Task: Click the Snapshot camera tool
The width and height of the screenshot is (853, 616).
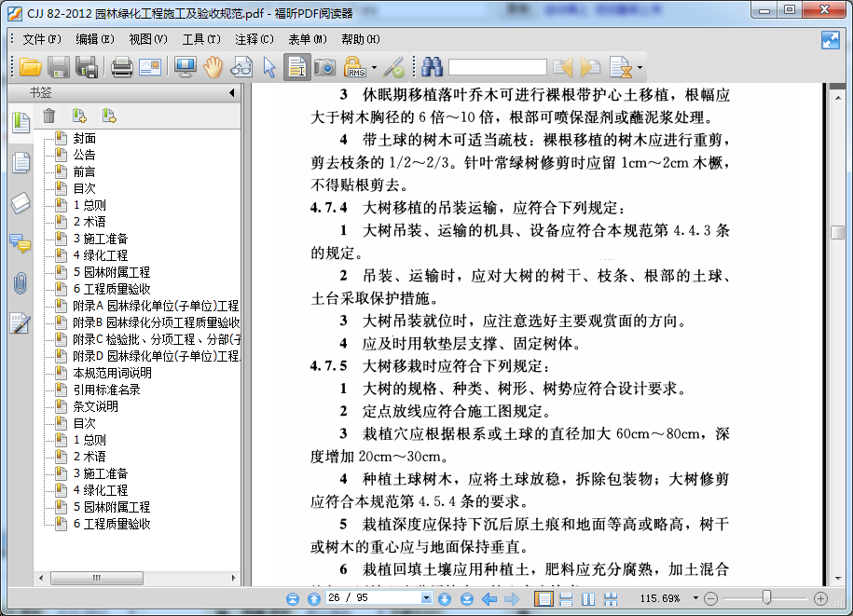Action: pos(325,67)
